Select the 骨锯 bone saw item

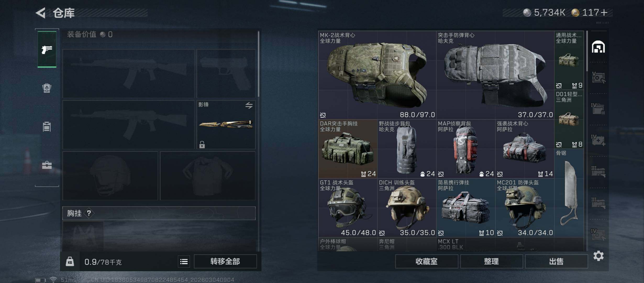[569, 193]
